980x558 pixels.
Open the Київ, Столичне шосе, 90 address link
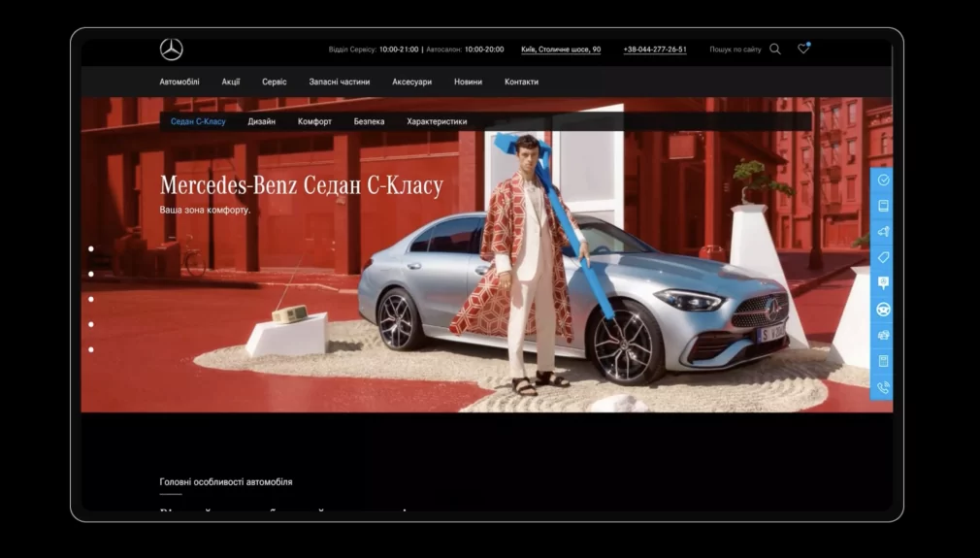[x=561, y=49]
